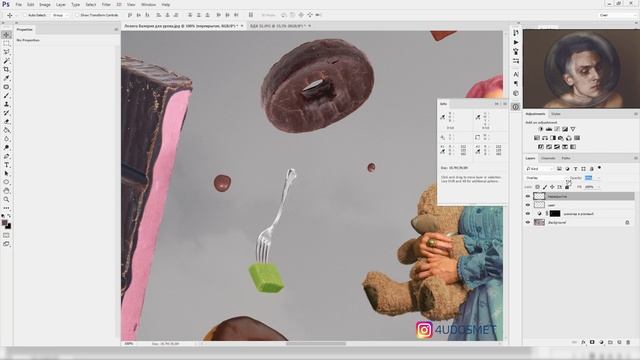
Task: Select the Path Selection tool
Action: click(6, 173)
